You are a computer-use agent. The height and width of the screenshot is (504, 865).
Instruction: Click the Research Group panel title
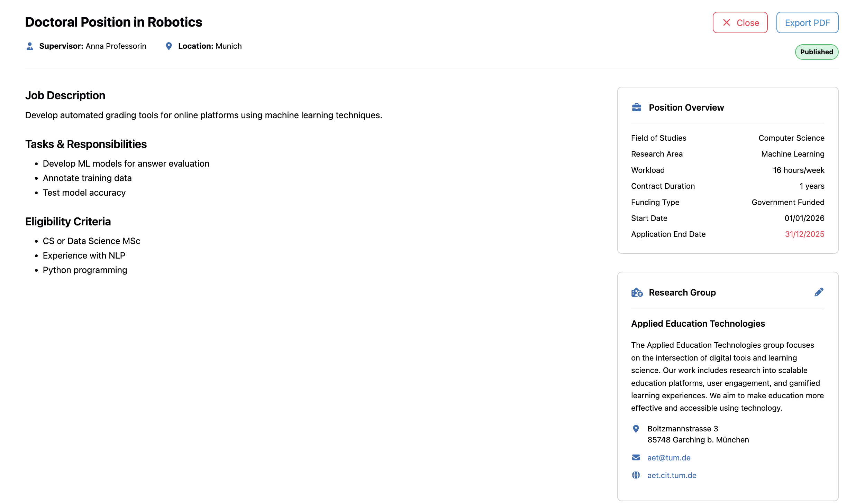click(682, 292)
